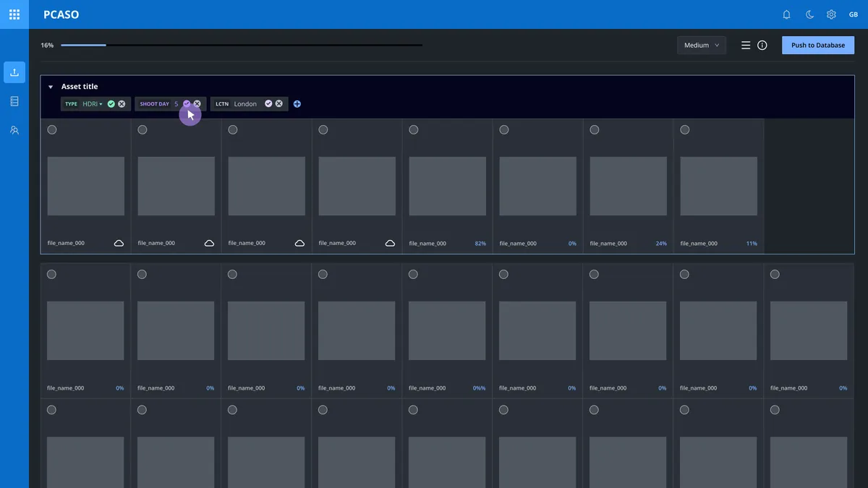Select the radio button on the 82% file
Image resolution: width=868 pixels, height=488 pixels.
point(414,130)
